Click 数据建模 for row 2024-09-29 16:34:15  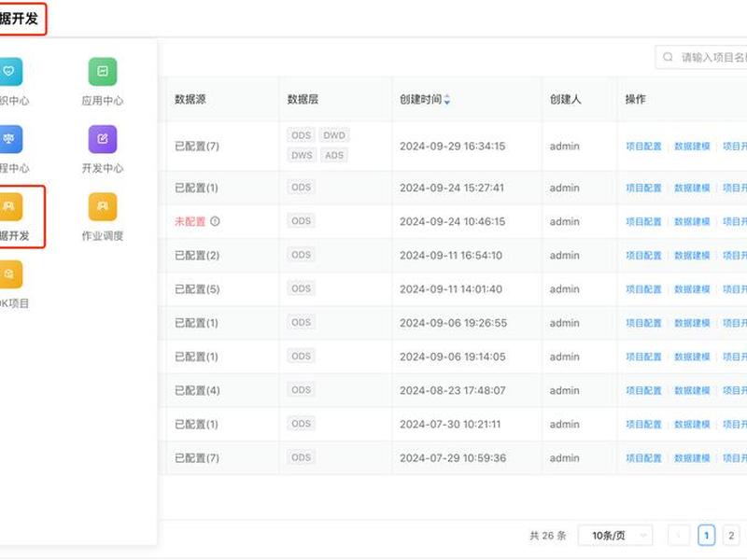click(x=692, y=147)
